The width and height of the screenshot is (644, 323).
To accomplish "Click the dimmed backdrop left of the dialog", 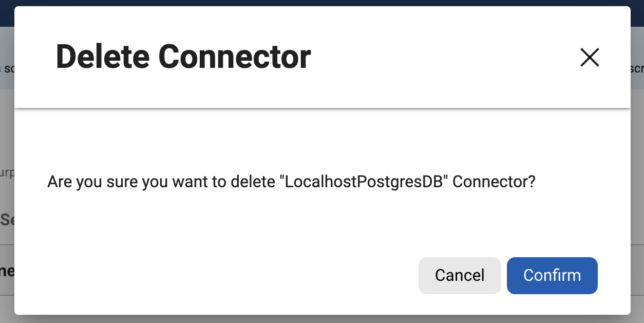I will [7, 129].
